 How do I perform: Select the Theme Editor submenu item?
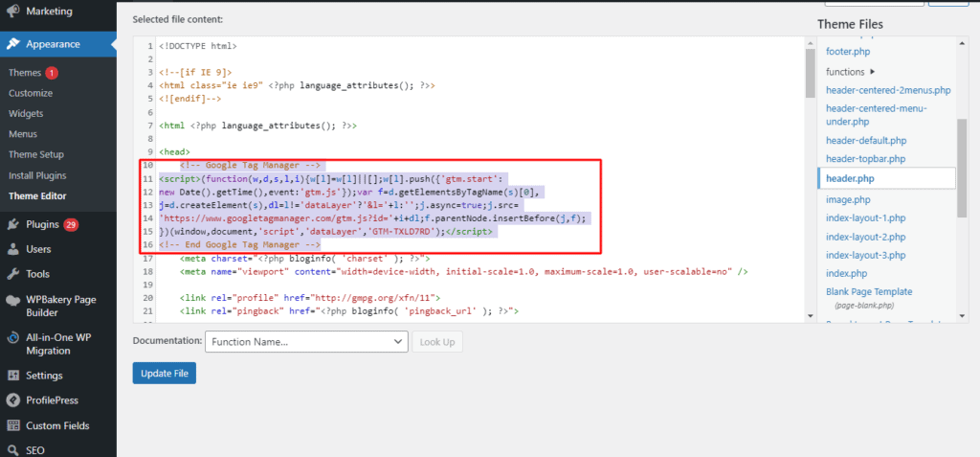click(x=37, y=196)
